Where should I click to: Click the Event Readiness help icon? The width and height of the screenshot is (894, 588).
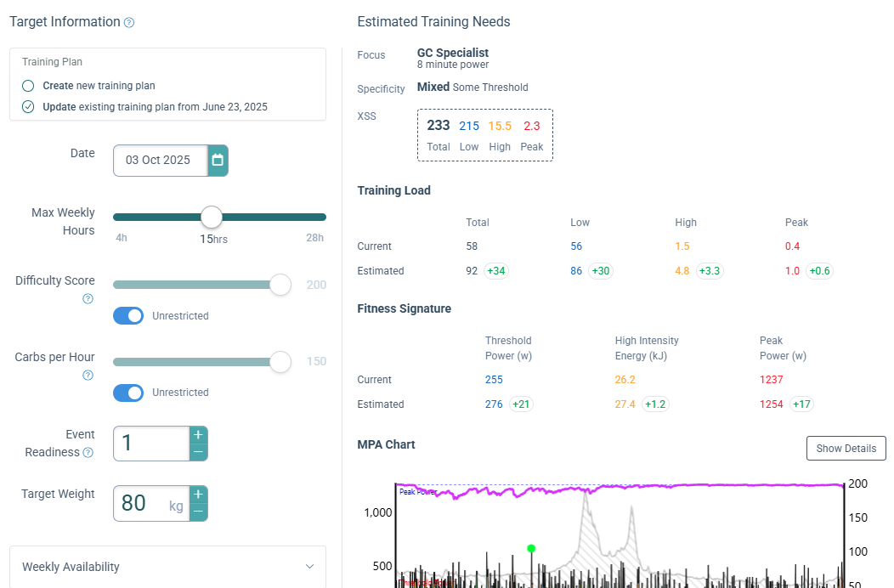[x=88, y=452]
